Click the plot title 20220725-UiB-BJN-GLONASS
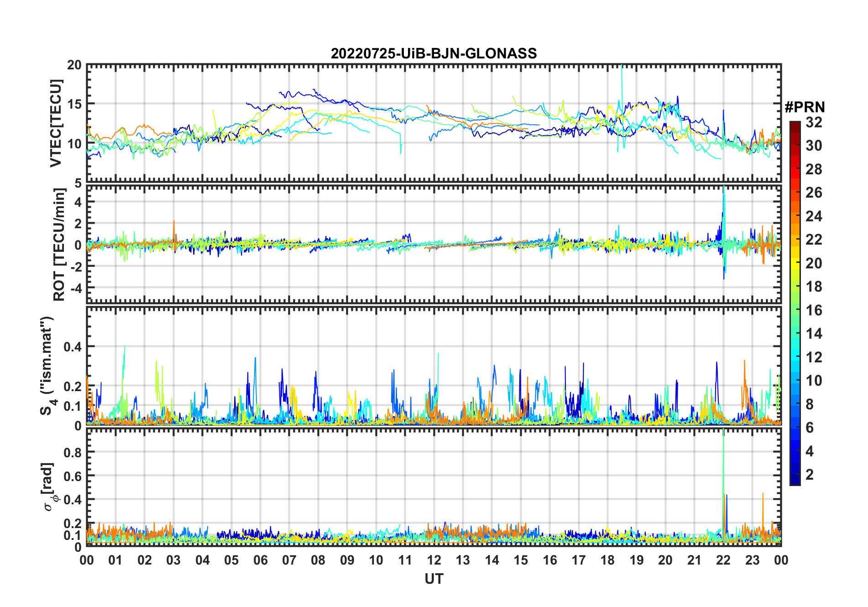Screen dimensions: 868x607 click(x=434, y=54)
